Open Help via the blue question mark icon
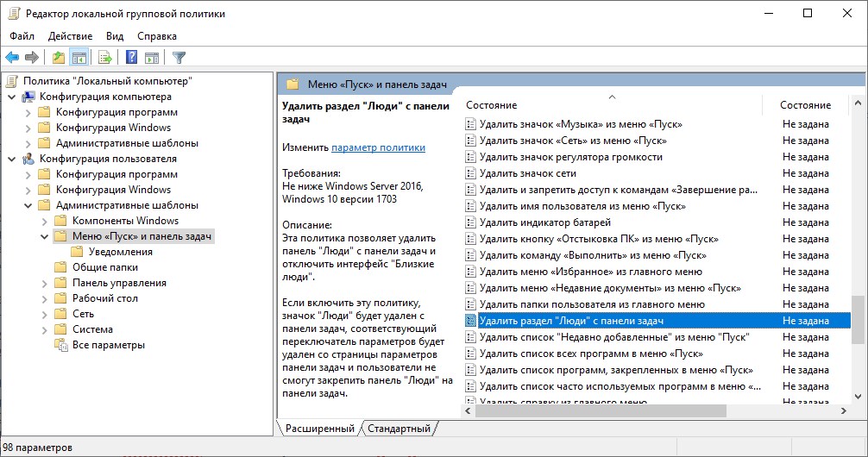Image resolution: width=868 pixels, height=457 pixels. coord(131,58)
